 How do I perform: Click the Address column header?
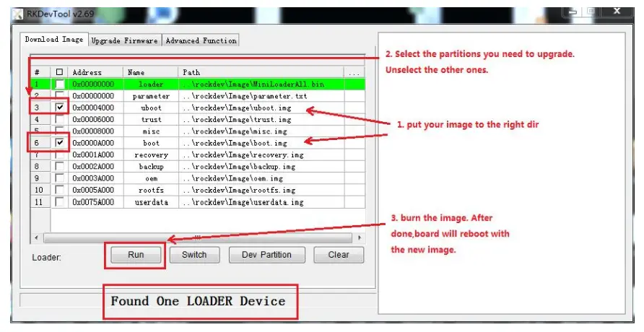click(x=87, y=72)
